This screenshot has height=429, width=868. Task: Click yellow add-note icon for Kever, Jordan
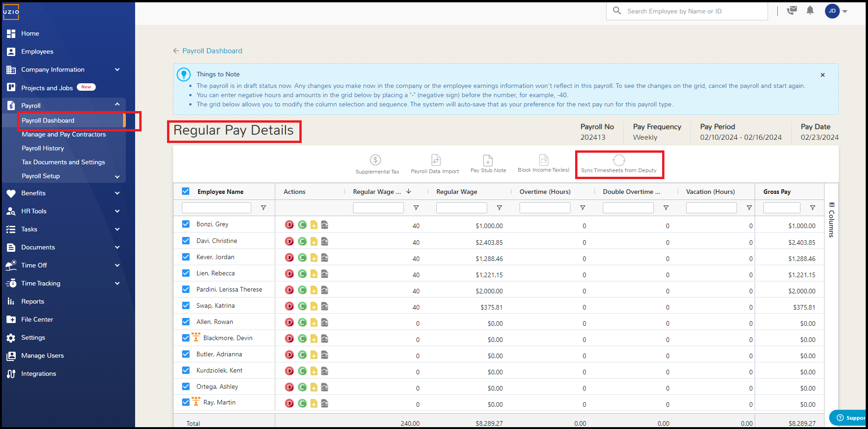(x=314, y=258)
